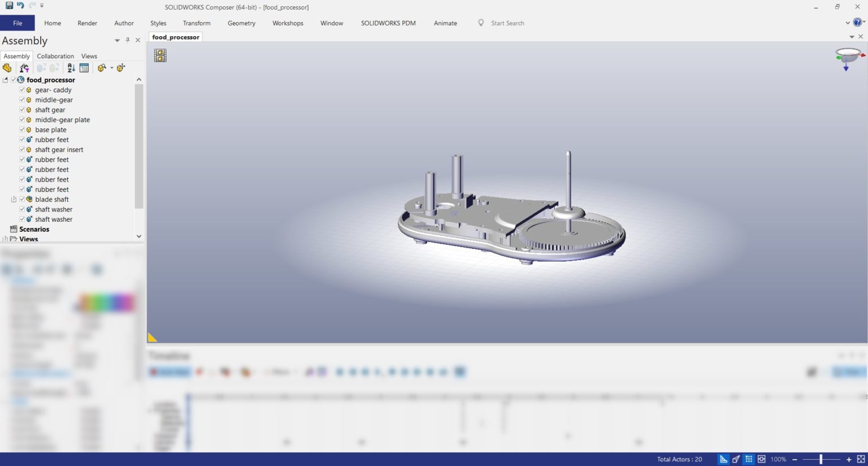Click the zoom slider handle in status bar

(821, 459)
